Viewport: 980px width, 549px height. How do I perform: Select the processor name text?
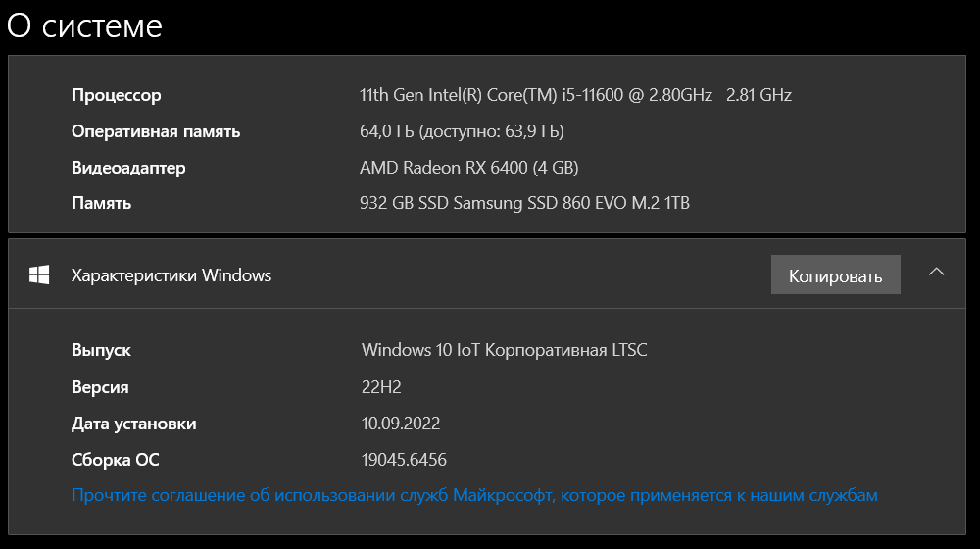click(x=575, y=95)
